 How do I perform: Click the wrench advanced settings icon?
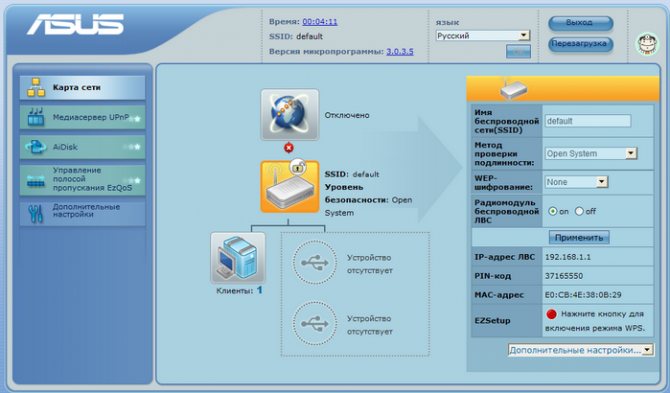point(35,214)
